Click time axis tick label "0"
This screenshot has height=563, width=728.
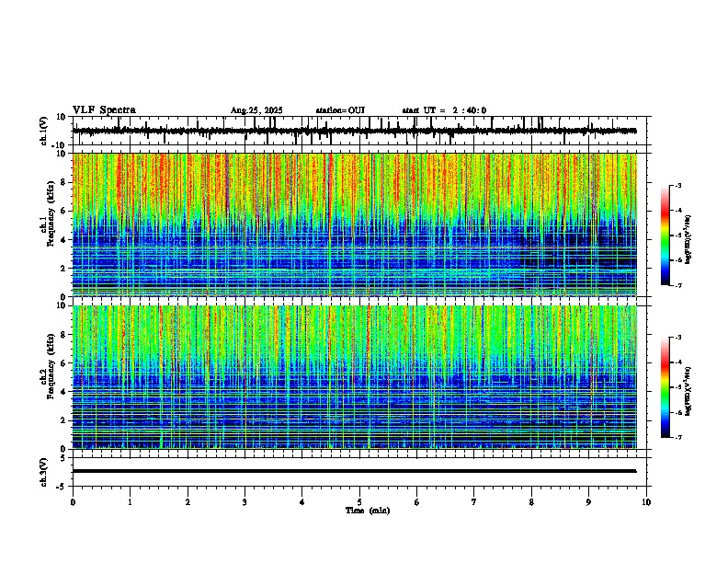coord(73,502)
